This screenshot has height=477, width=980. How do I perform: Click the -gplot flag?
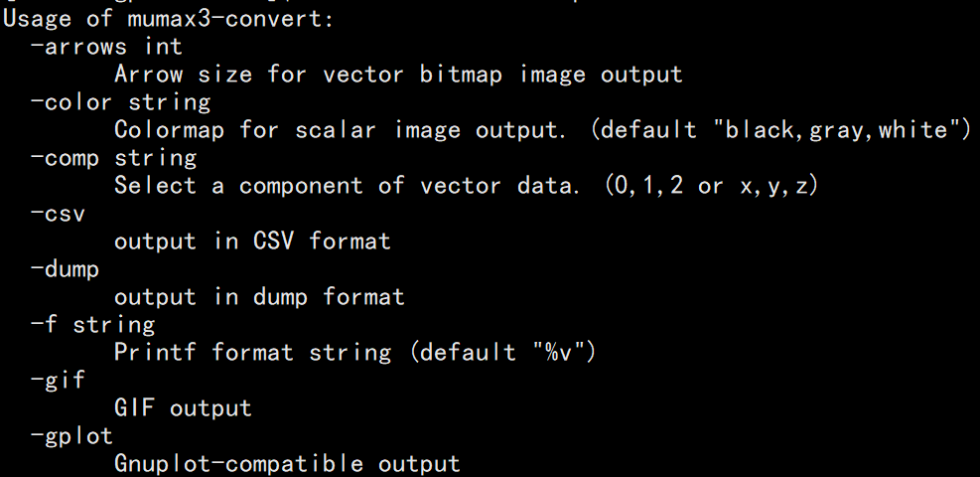pyautogui.click(x=71, y=436)
